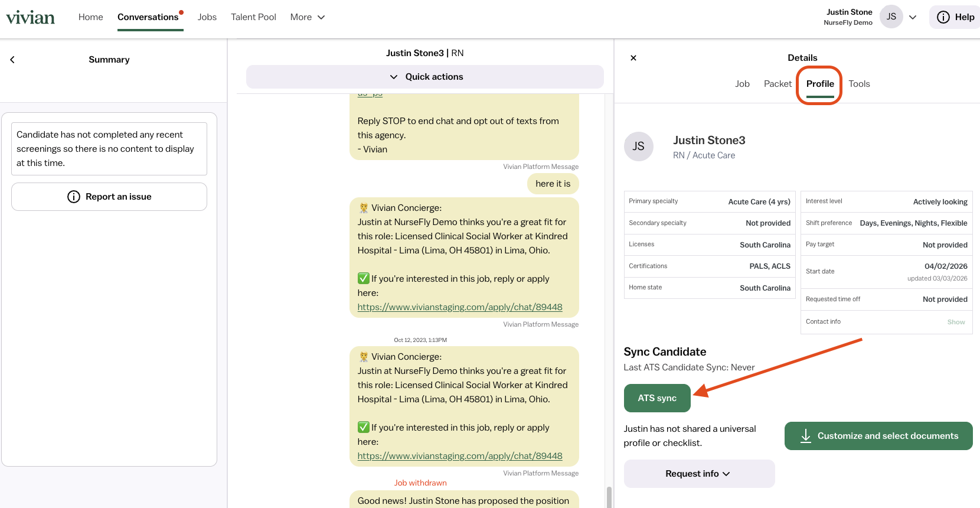Click Customize and select documents

(x=878, y=436)
